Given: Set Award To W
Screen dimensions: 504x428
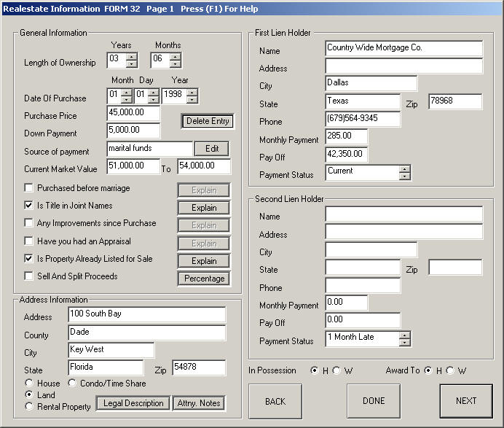Looking at the screenshot, I should (x=450, y=370).
